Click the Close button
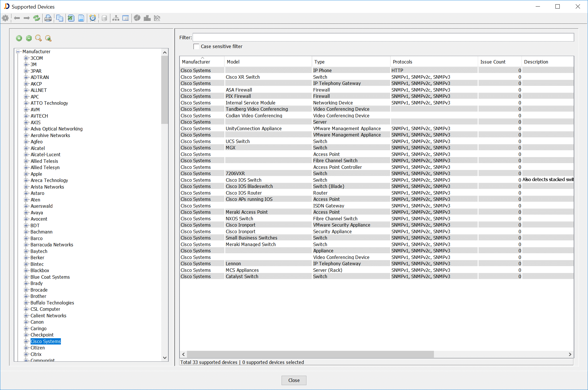Image resolution: width=588 pixels, height=390 pixels. tap(294, 380)
